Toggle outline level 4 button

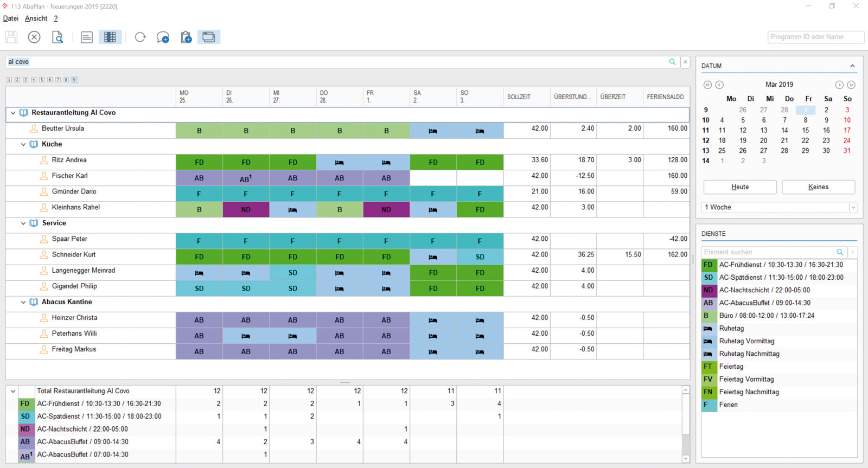(x=34, y=80)
